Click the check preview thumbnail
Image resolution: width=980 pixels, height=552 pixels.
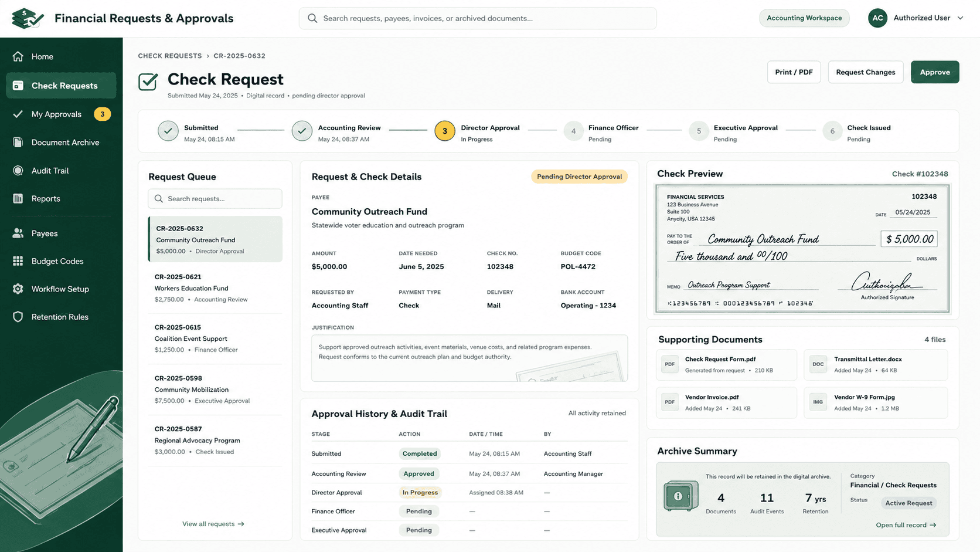point(802,249)
